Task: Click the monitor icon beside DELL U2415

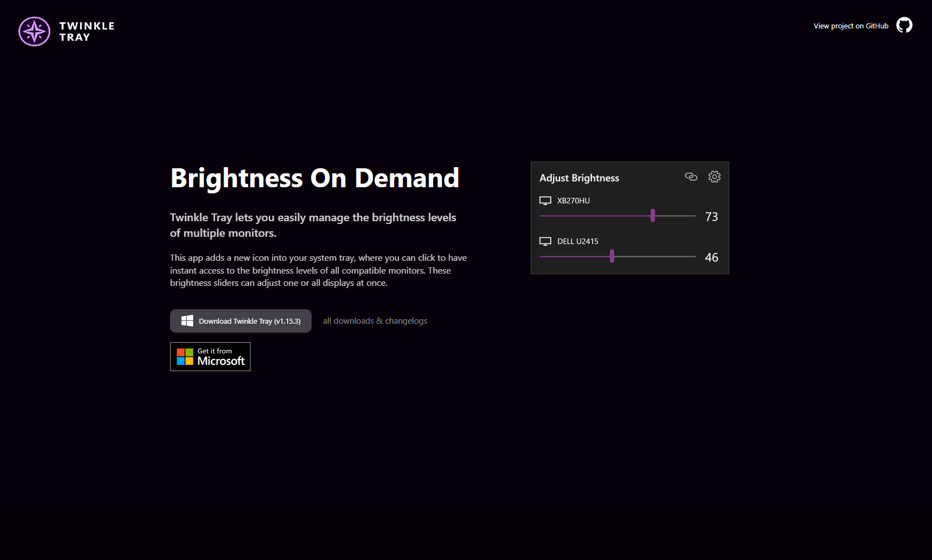Action: click(545, 241)
